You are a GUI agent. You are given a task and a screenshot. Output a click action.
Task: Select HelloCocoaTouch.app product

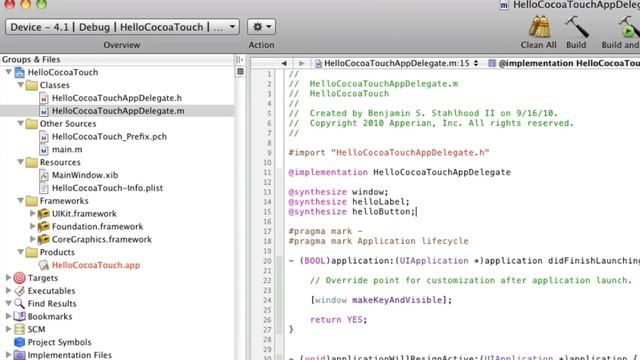pos(96,265)
